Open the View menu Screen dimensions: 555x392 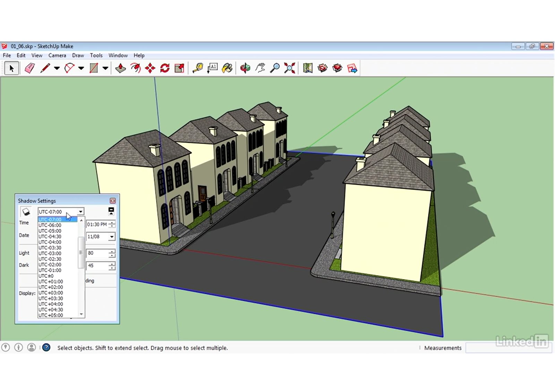click(x=37, y=55)
